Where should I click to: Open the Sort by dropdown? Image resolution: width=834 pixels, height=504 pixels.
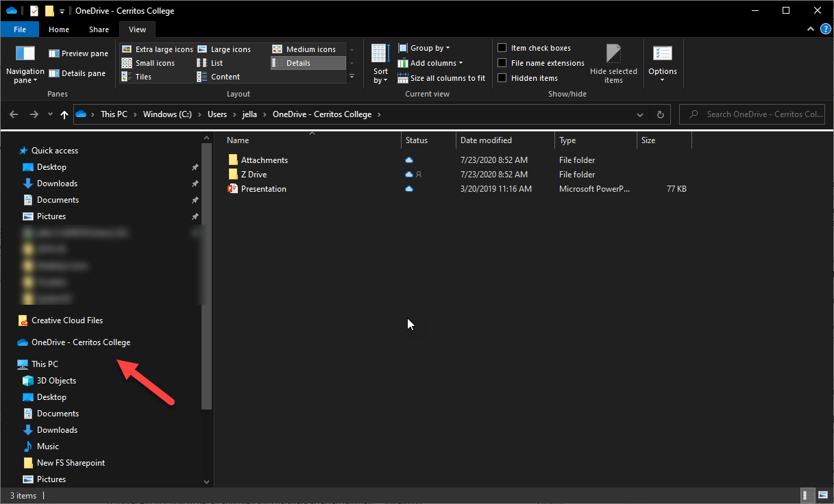click(x=380, y=64)
